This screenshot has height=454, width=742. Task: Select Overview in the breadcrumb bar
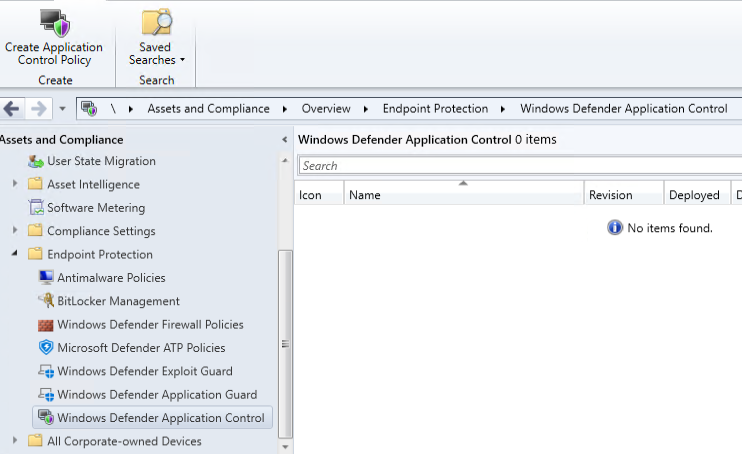[326, 108]
